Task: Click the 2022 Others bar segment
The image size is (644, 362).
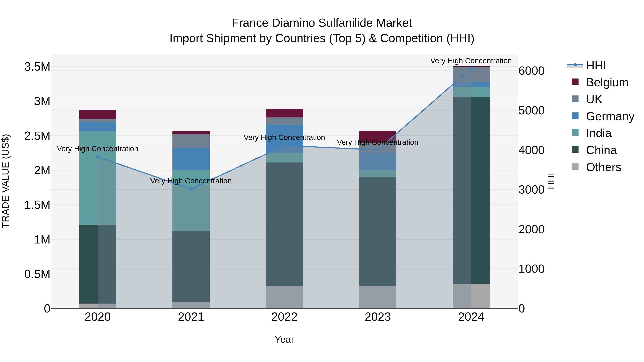Action: (x=284, y=297)
